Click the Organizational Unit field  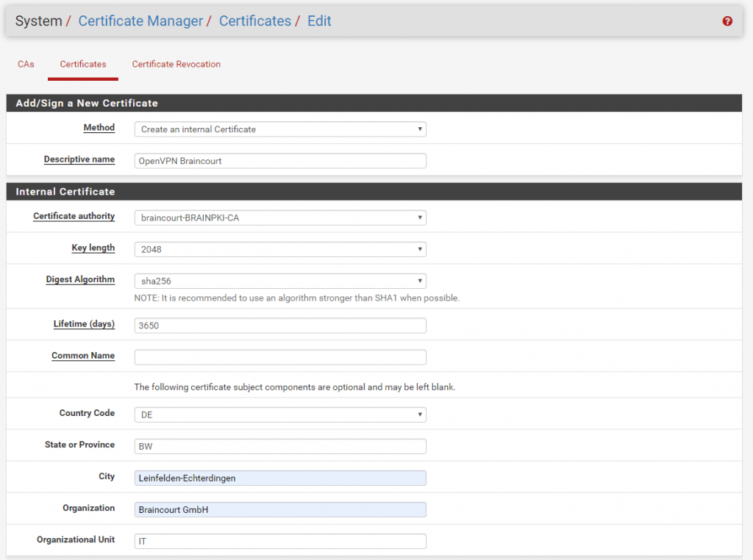point(280,542)
